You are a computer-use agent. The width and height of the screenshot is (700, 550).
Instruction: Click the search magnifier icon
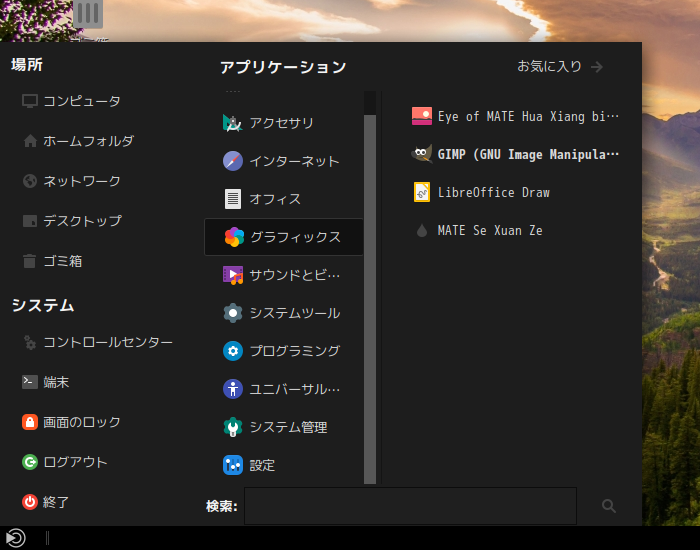click(609, 506)
